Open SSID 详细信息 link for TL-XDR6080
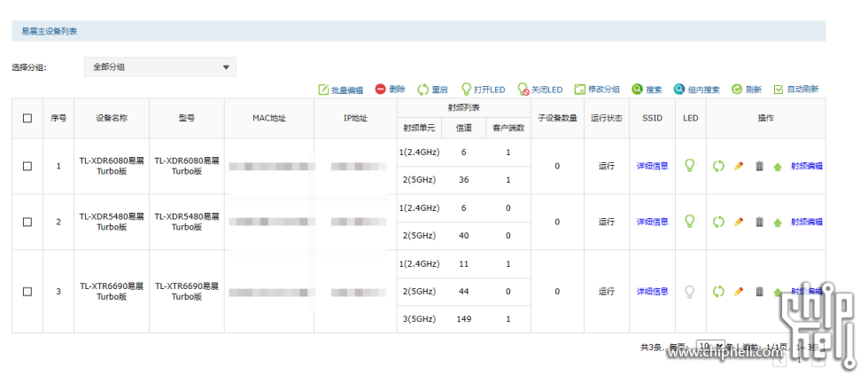Screen dimensions: 868x383 pos(652,166)
